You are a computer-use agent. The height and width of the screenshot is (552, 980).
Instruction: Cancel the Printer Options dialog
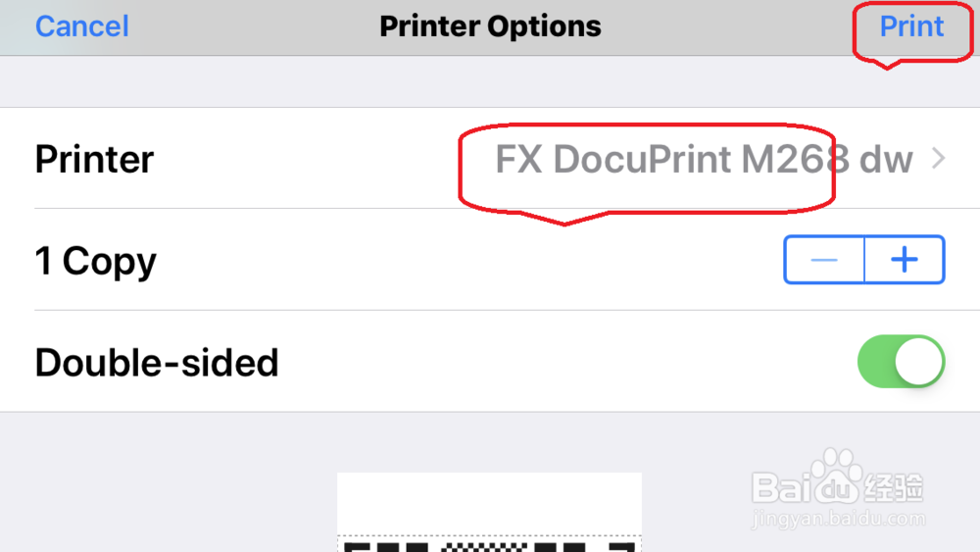[x=82, y=26]
